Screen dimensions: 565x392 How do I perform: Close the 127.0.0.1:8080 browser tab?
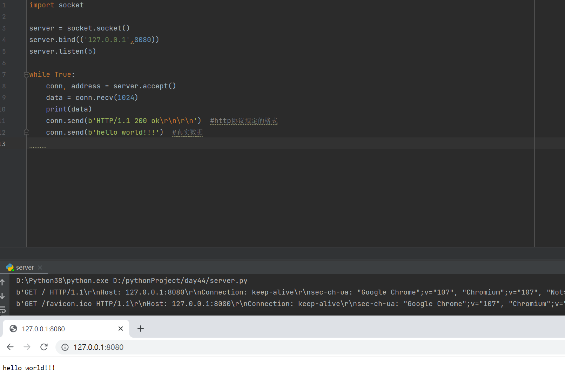pos(121,329)
